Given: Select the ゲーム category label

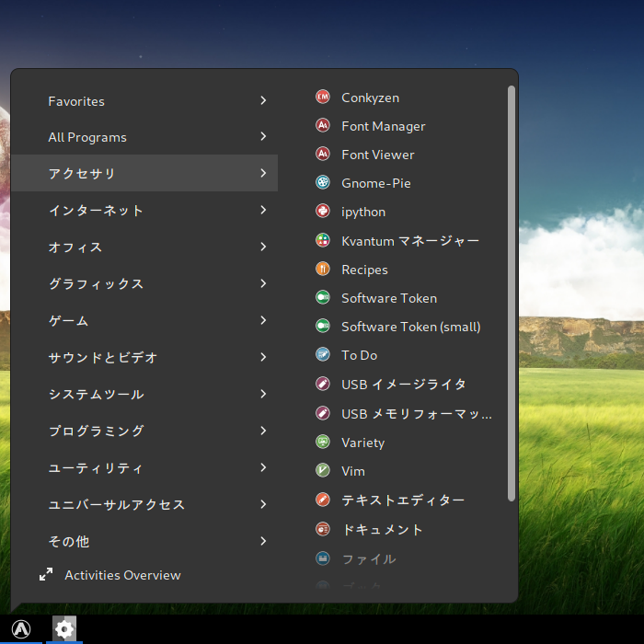Looking at the screenshot, I should click(69, 320).
